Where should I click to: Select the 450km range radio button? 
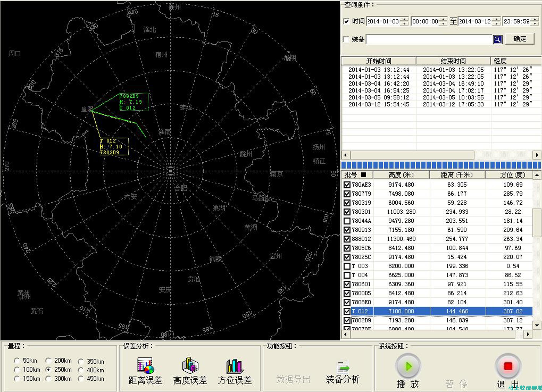tap(81, 379)
